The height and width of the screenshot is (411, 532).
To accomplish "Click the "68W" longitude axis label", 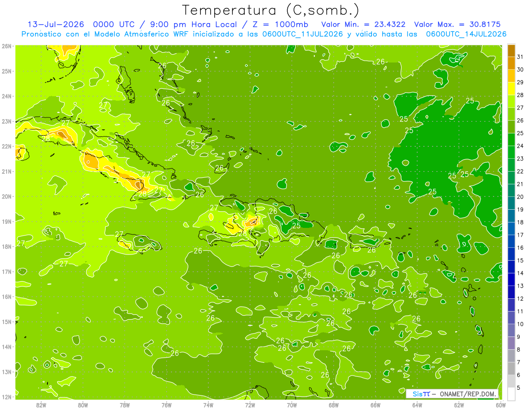I will point(334,405).
